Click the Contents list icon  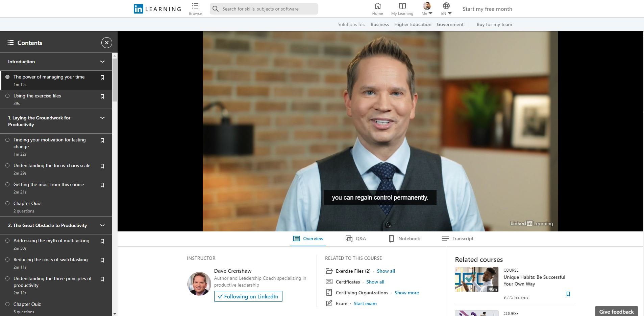(x=10, y=43)
